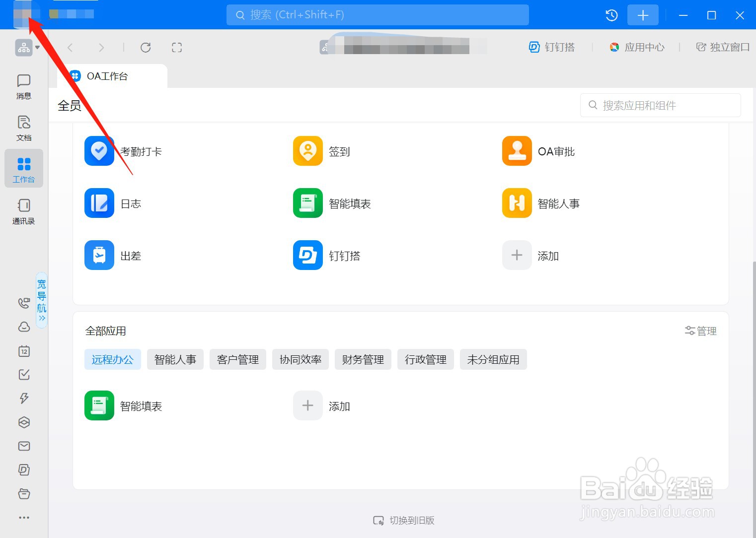
Task: Open the mail envelope sidebar icon
Action: tap(24, 446)
